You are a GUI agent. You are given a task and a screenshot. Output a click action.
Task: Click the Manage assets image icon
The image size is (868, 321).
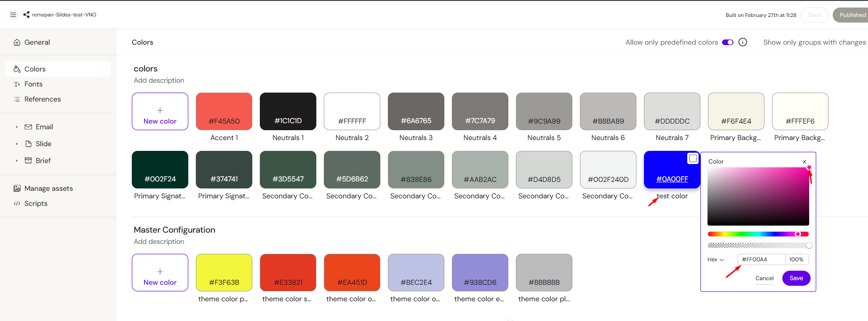(x=17, y=188)
